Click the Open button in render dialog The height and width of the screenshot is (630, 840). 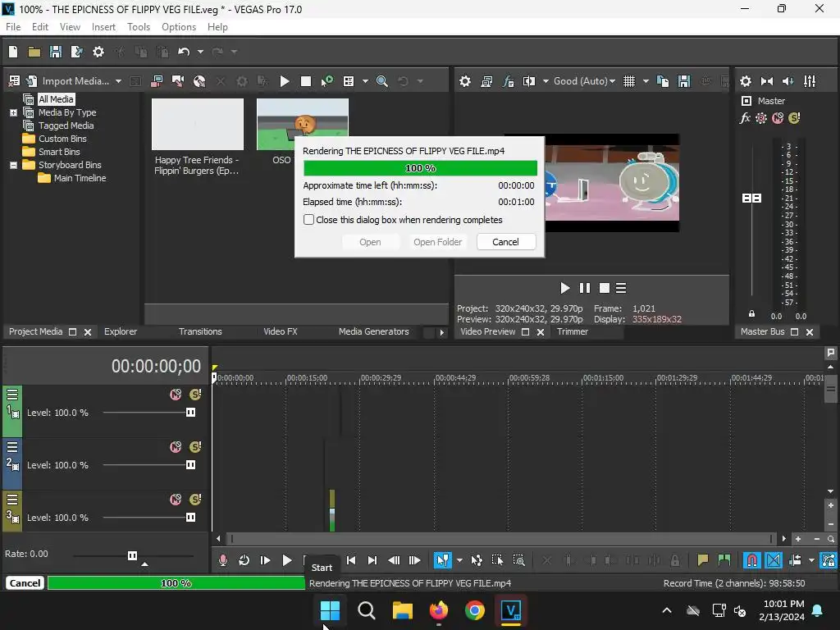[x=370, y=242]
